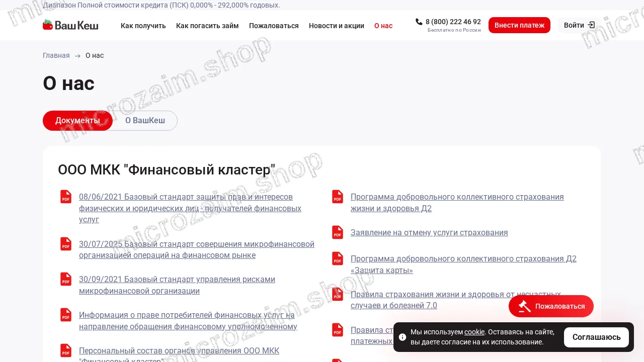The width and height of the screenshot is (644, 362).
Task: Click the login arrow icon next to Войти
Action: [591, 25]
